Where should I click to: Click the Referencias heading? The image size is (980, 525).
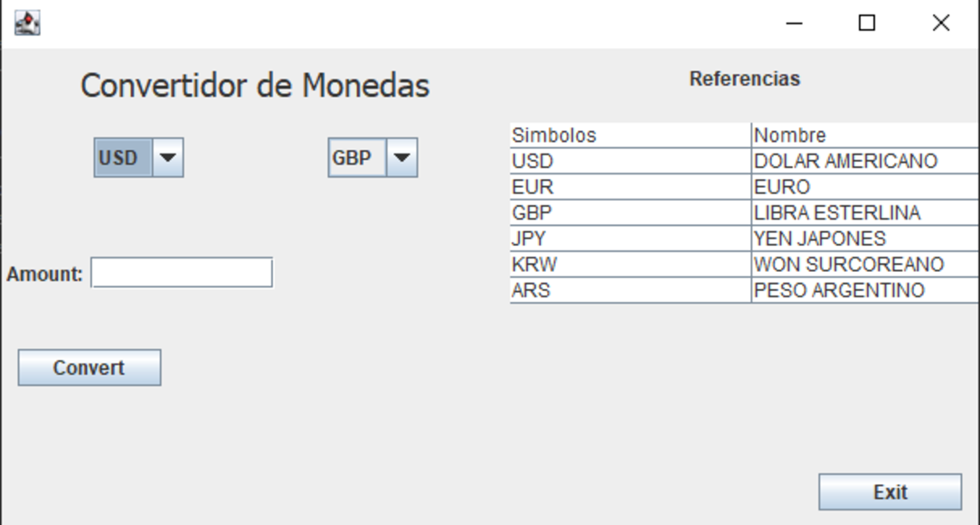745,78
